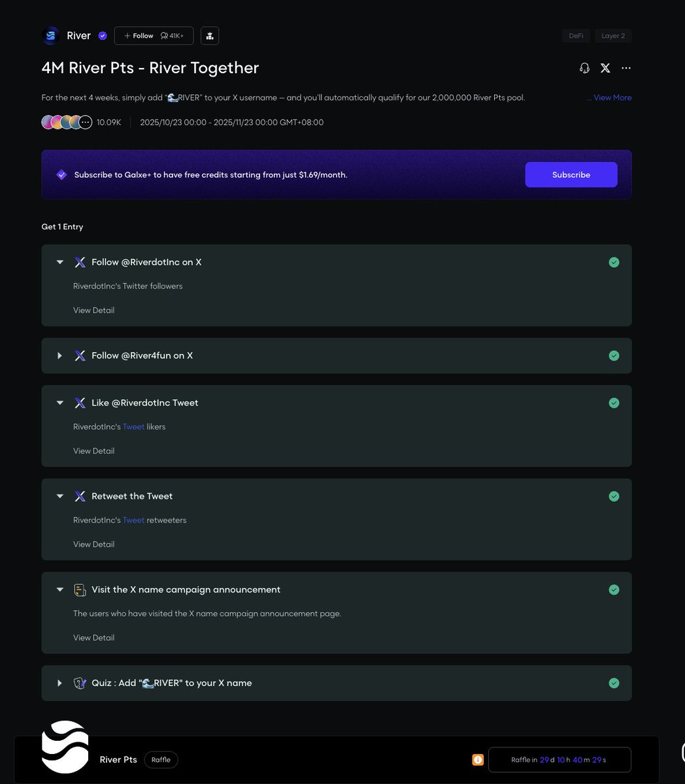
Task: Select the Layer 2 category tag
Action: coord(613,36)
